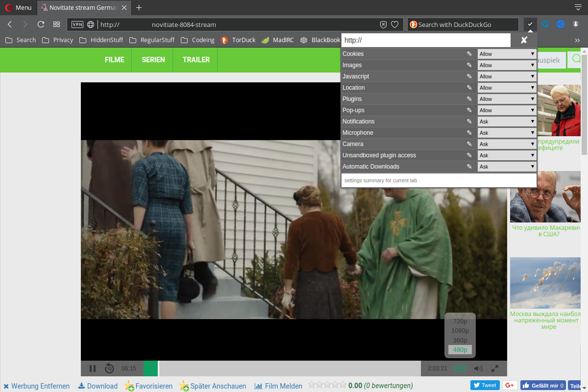Click Später Anschauen link
The width and height of the screenshot is (588, 392).
click(213, 386)
